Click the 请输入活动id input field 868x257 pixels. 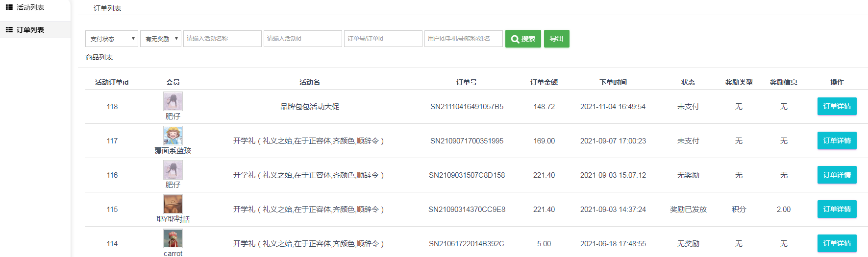point(302,39)
